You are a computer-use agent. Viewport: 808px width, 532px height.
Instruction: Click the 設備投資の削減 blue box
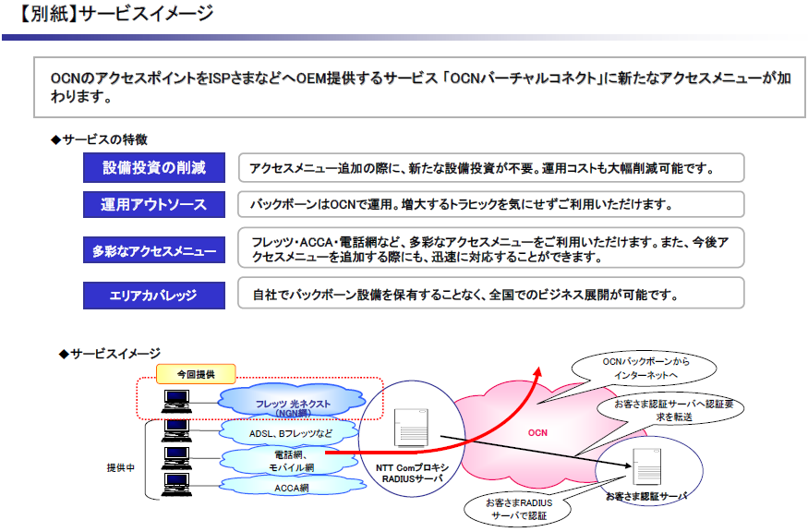tap(154, 167)
